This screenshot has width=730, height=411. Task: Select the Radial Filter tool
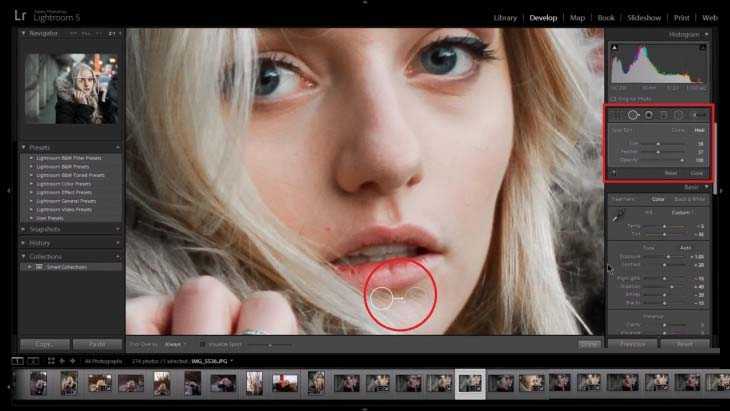pyautogui.click(x=678, y=115)
